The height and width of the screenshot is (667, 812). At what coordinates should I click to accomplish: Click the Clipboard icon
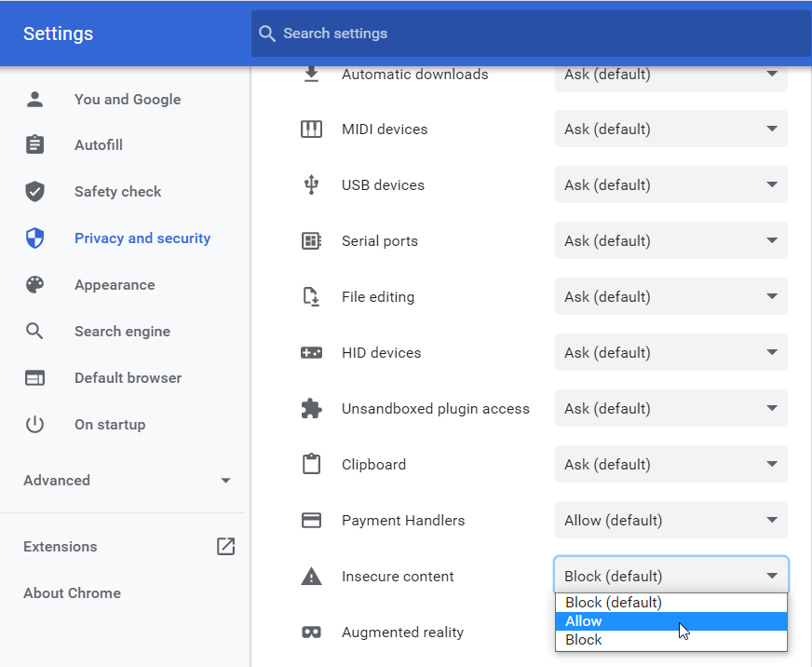(311, 464)
